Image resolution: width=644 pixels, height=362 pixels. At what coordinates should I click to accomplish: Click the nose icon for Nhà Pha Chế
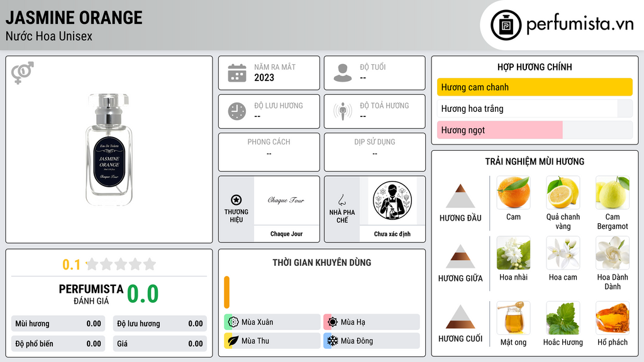pos(341,200)
